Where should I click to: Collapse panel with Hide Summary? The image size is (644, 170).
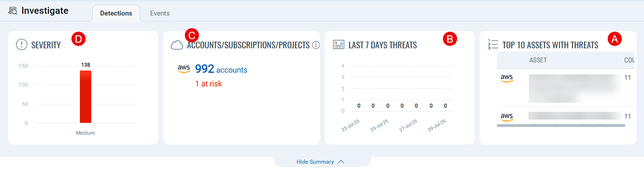click(315, 162)
